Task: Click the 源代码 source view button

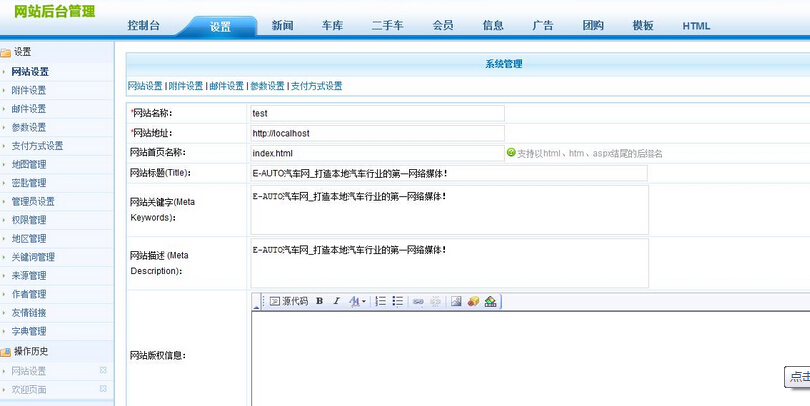Action: (x=289, y=301)
